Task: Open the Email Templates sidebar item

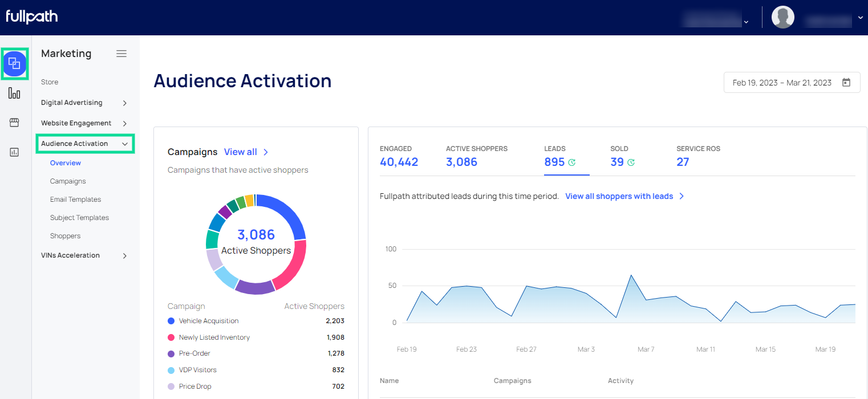Action: pyautogui.click(x=75, y=199)
